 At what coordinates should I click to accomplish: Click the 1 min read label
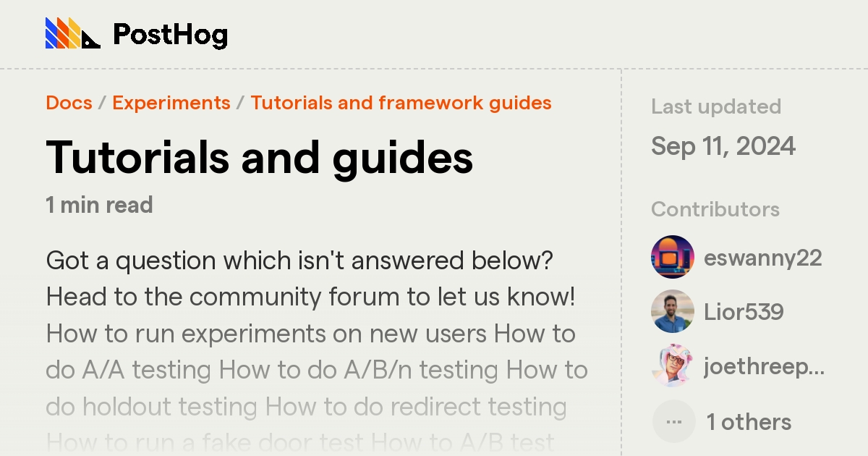(x=99, y=205)
